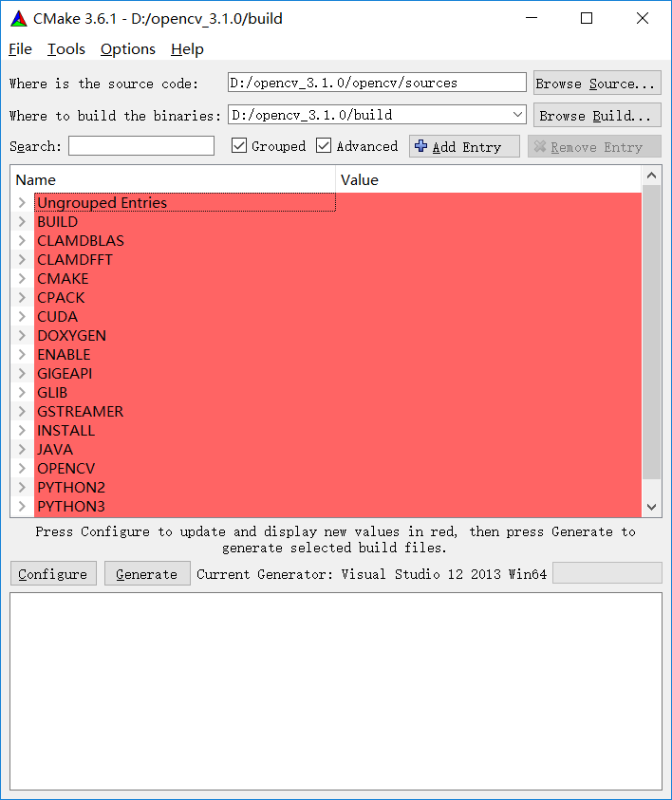672x800 pixels.
Task: Expand the GLIB group arrow
Action: [x=22, y=392]
